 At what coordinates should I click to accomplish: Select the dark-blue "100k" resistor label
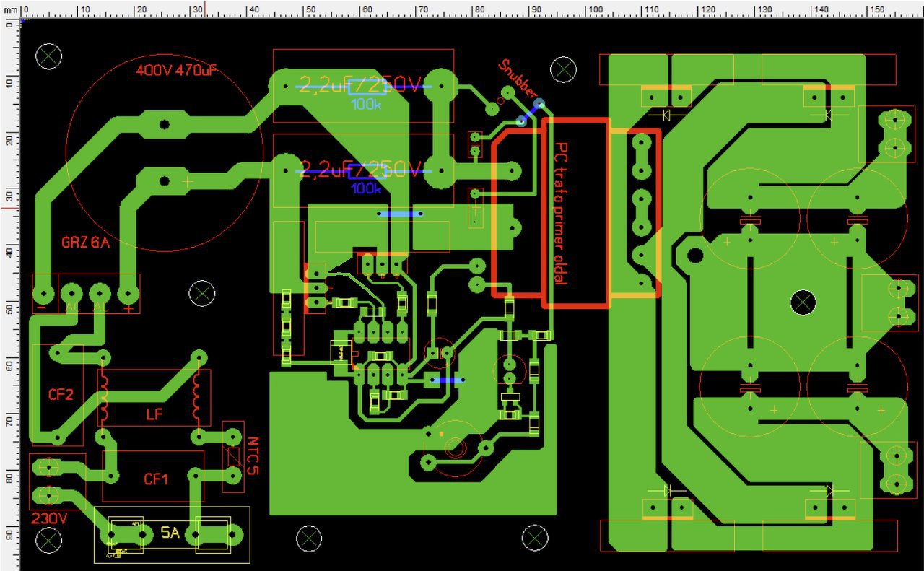pyautogui.click(x=366, y=189)
